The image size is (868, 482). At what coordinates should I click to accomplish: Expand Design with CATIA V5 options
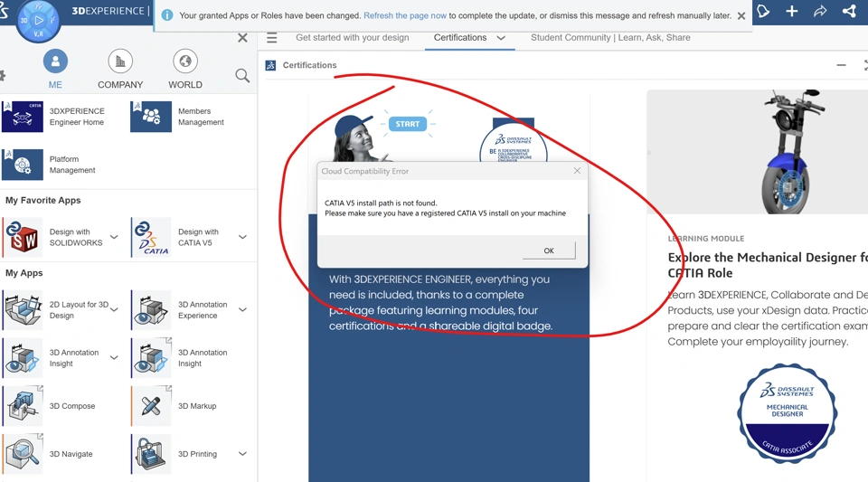click(x=242, y=237)
